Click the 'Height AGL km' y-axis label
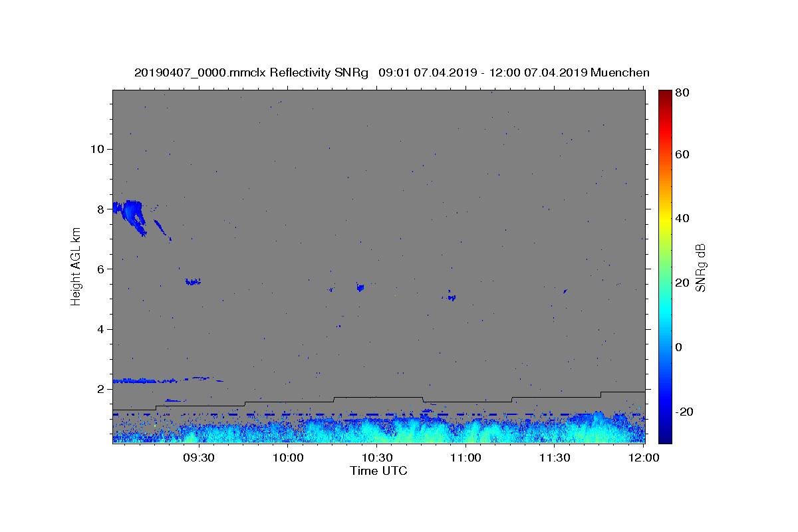The height and width of the screenshot is (532, 798). point(76,265)
